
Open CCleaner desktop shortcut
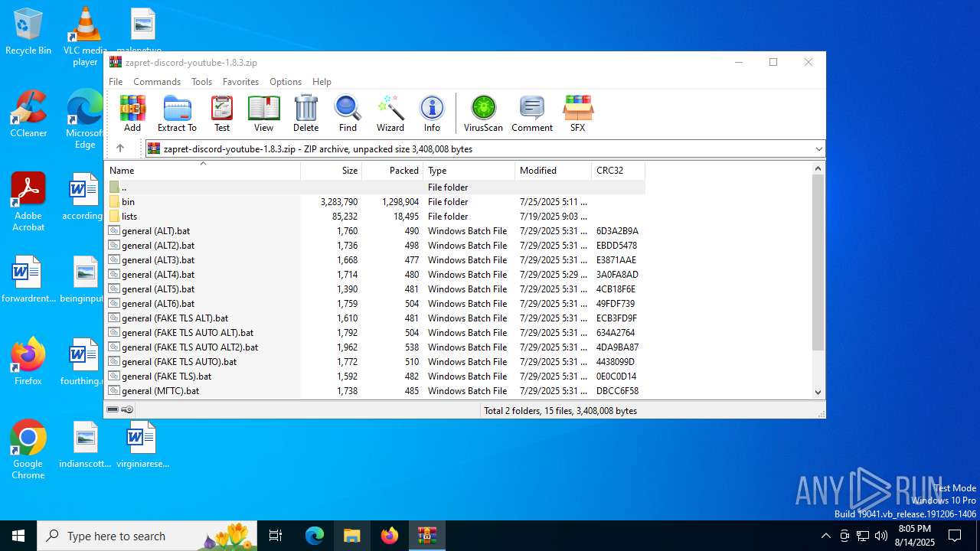click(x=28, y=114)
